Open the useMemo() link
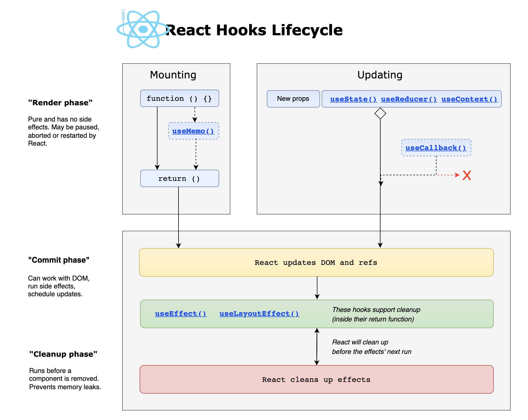This screenshot has height=420, width=528. point(193,131)
